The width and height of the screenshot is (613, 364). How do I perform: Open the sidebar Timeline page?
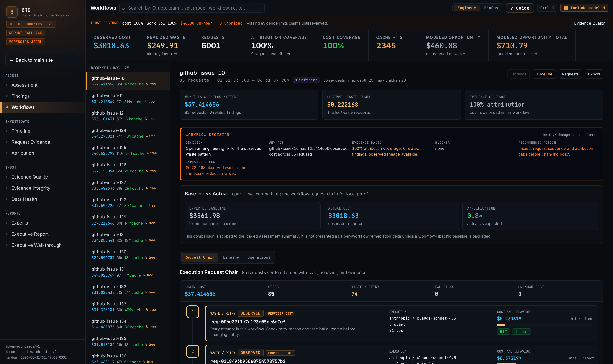43,131
